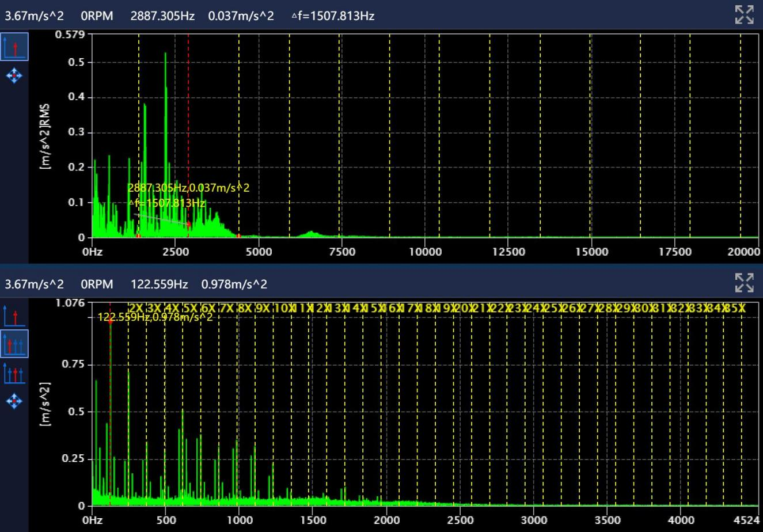Click the 10000 tick on top frequency axis

coord(425,252)
